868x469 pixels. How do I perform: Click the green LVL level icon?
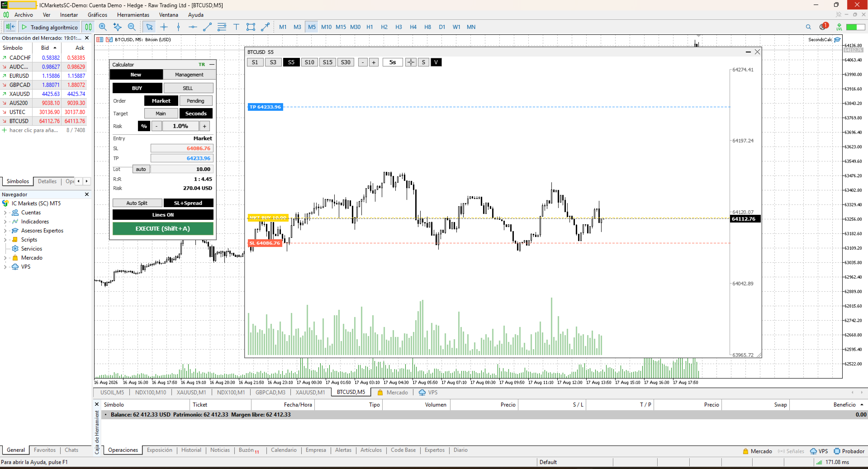pos(839,27)
